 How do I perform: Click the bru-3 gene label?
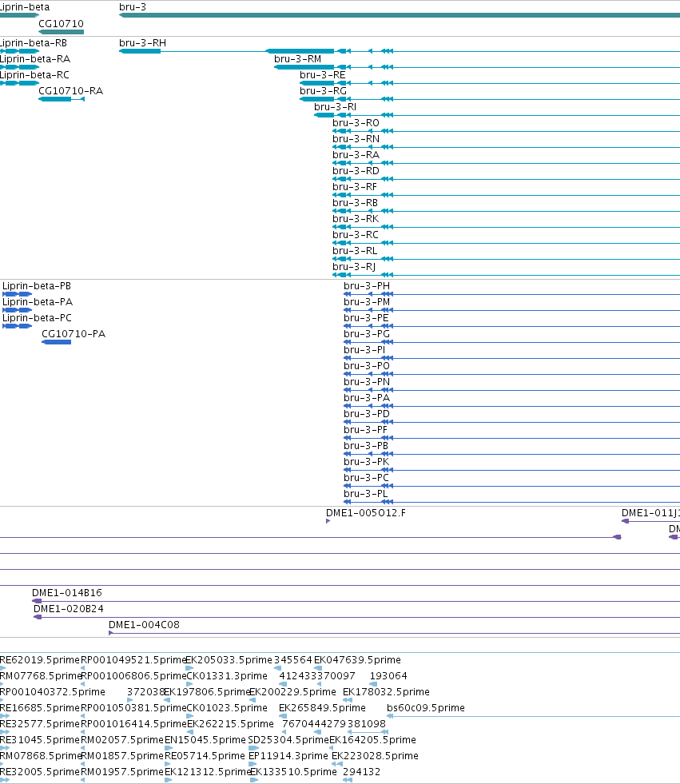click(x=133, y=7)
